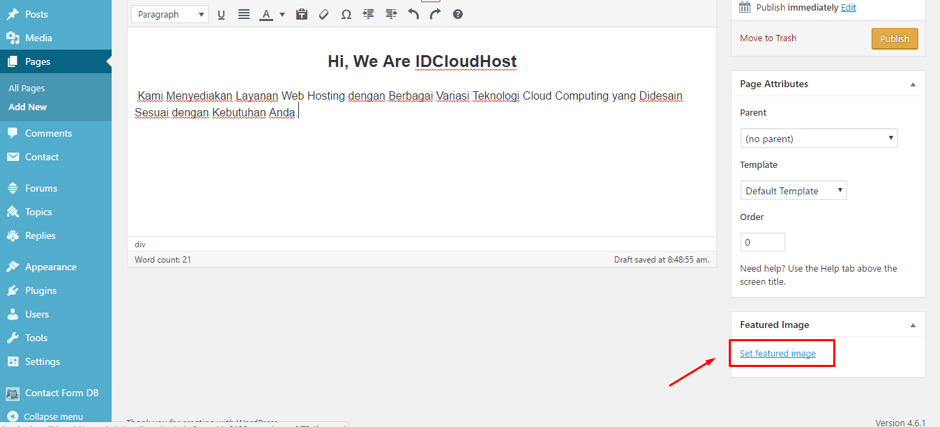Click the Increase indent button
The image size is (940, 427).
391,14
